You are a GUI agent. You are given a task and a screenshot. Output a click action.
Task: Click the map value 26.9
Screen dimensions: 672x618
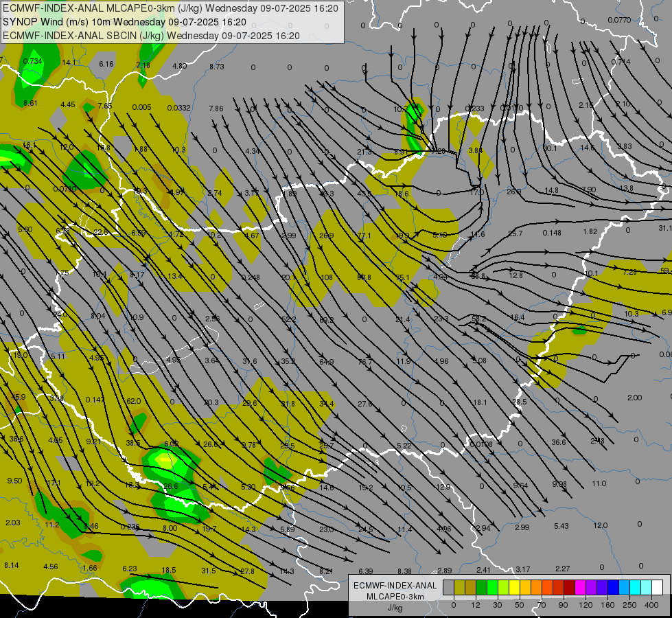pos(327,236)
